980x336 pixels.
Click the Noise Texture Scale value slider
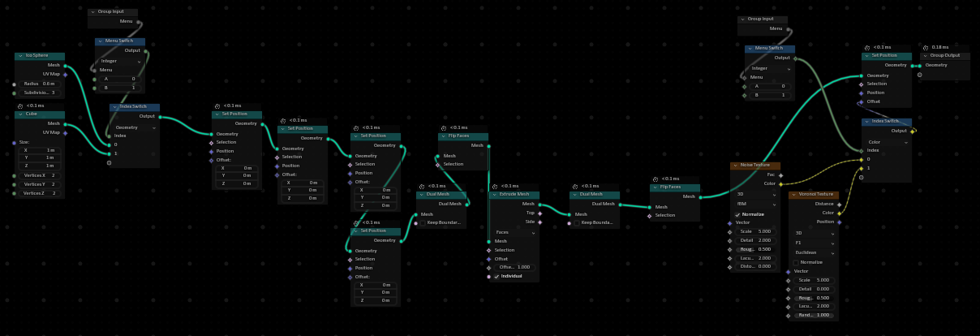(x=755, y=231)
